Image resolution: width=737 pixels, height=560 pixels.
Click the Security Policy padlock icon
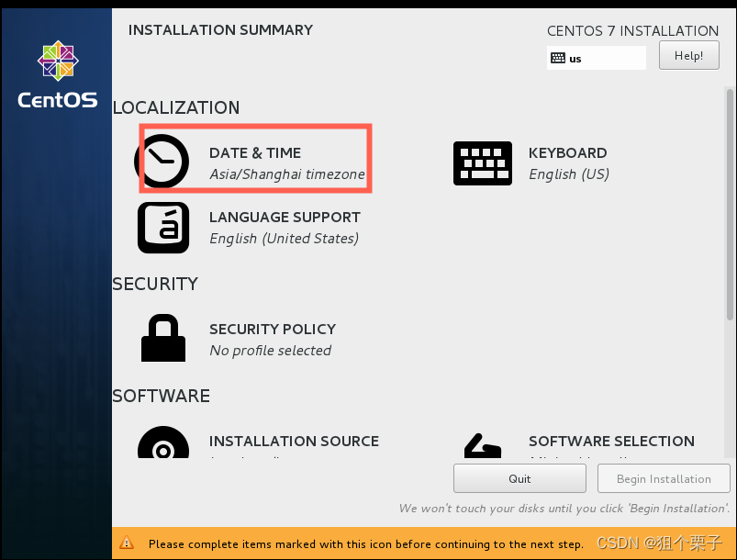[x=162, y=337]
